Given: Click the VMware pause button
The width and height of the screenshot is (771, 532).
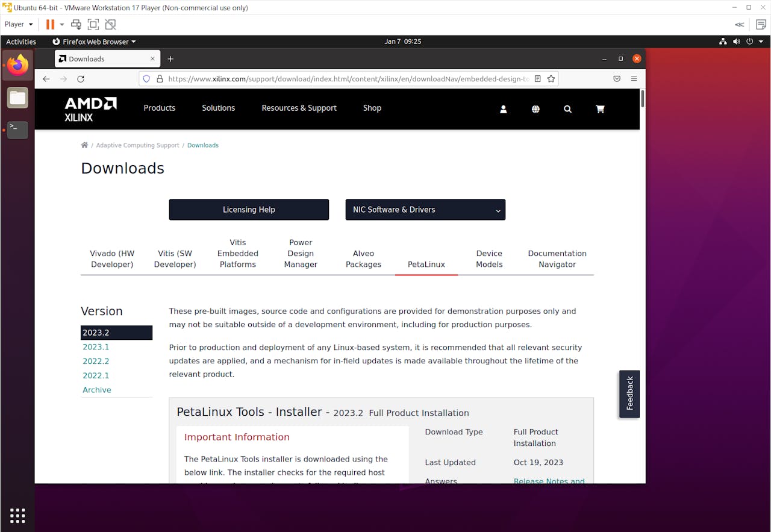Looking at the screenshot, I should pyautogui.click(x=50, y=25).
